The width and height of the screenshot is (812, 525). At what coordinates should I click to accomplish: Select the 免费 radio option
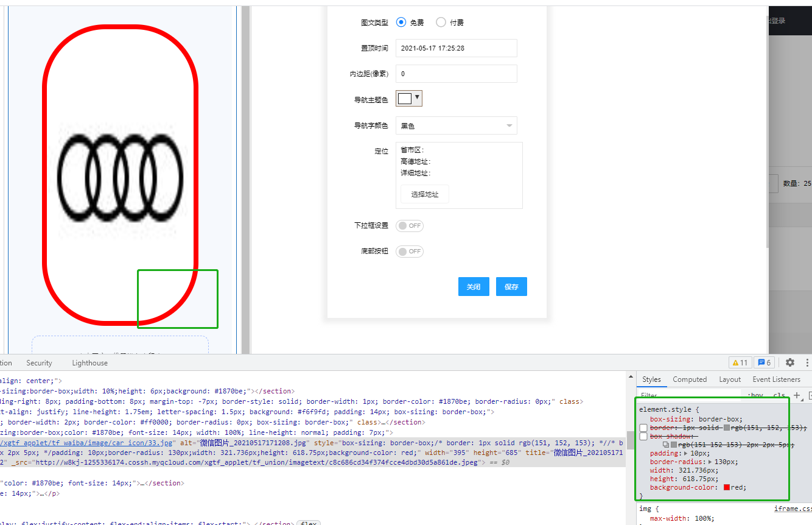[x=401, y=23]
